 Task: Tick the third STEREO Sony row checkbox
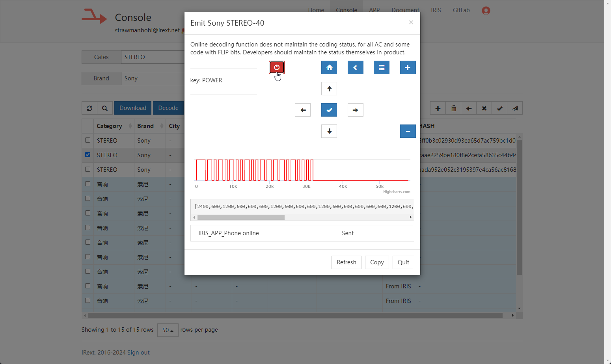(x=88, y=169)
